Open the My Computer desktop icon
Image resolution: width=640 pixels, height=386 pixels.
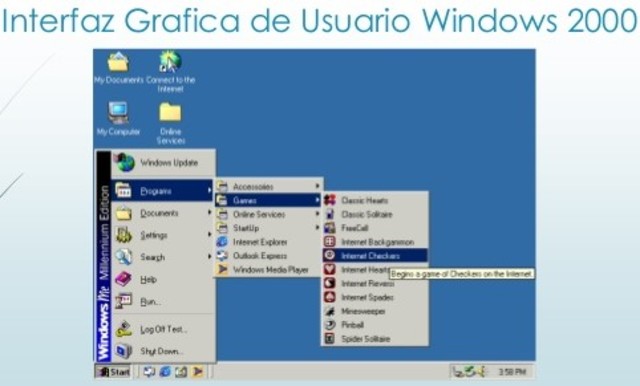tap(118, 119)
